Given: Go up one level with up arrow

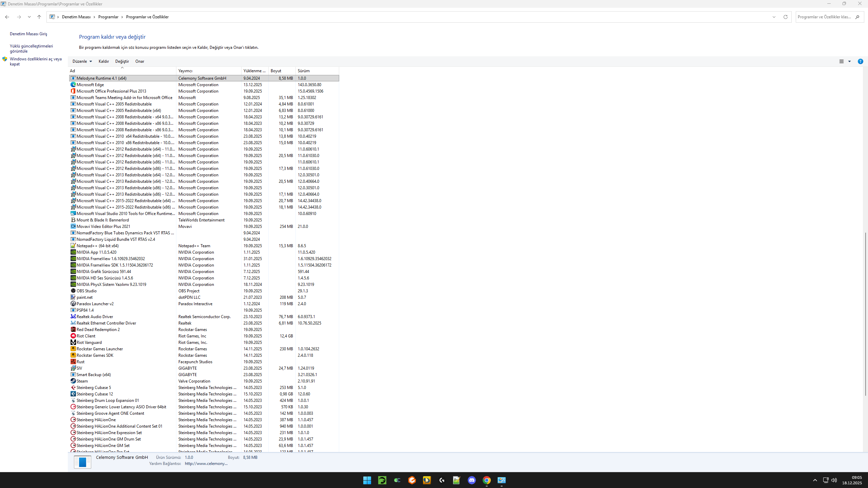Looking at the screenshot, I should tap(39, 17).
